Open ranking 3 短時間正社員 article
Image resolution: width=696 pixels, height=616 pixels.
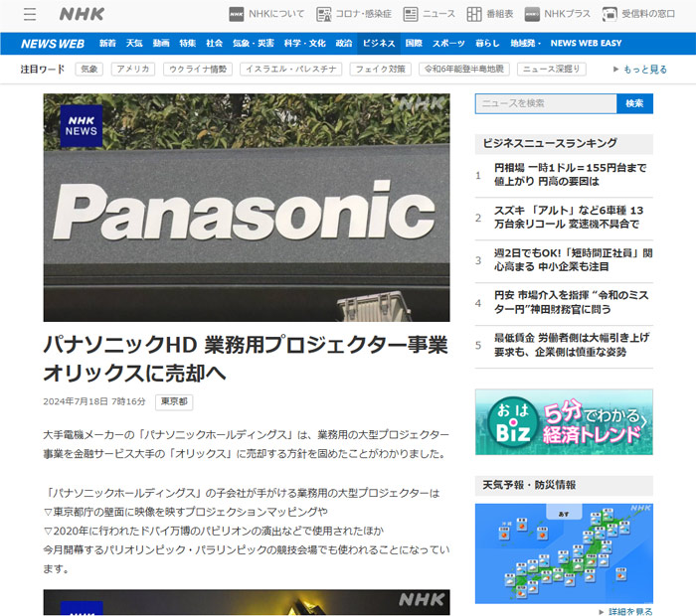573,260
